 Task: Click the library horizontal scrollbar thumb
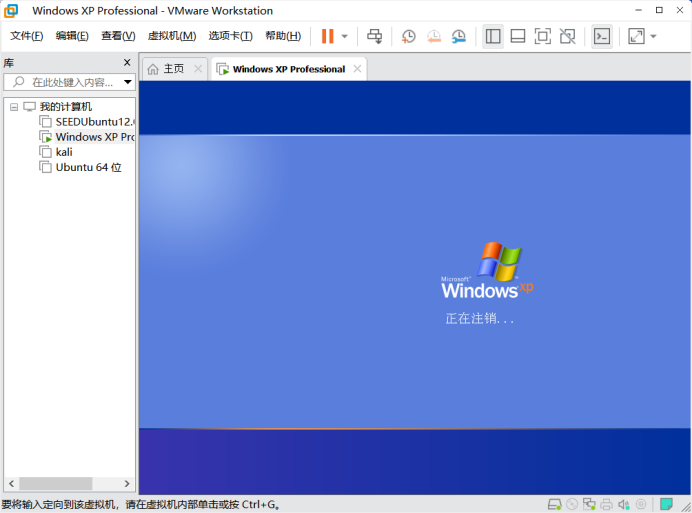point(55,483)
